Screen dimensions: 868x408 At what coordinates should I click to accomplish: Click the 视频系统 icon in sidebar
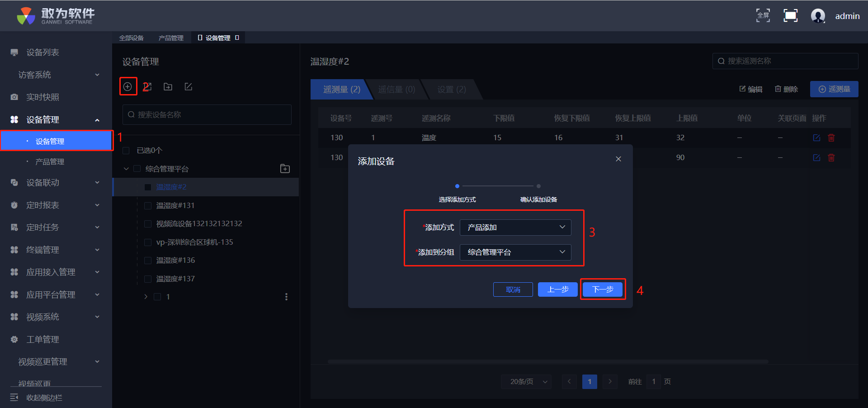coord(14,317)
